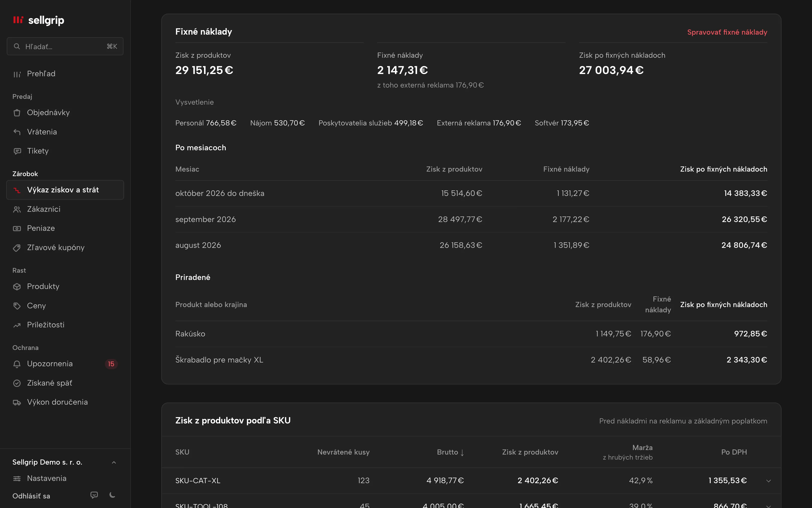Click the ⌘K shortcut hint

coord(112,46)
